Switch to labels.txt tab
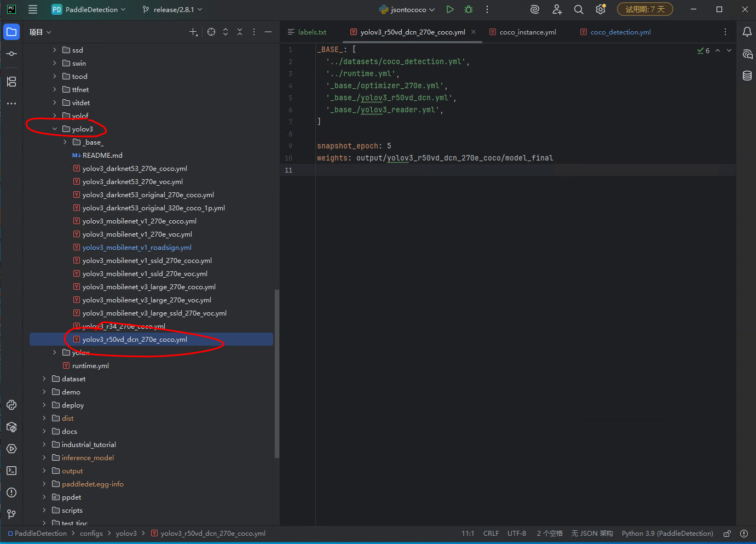Viewport: 756px width, 544px height. click(307, 32)
